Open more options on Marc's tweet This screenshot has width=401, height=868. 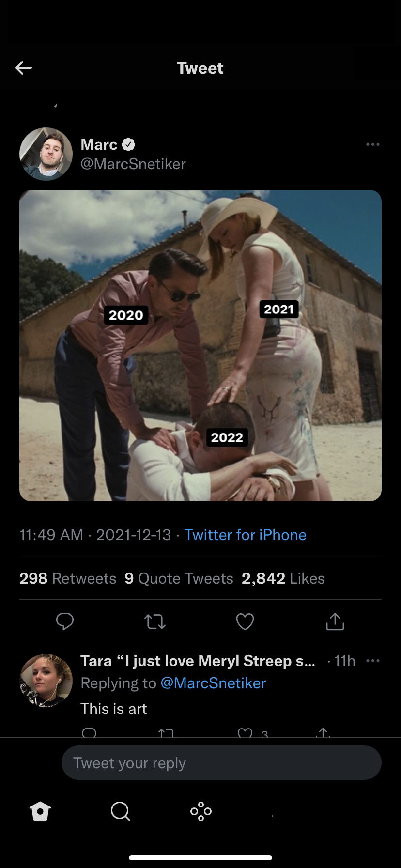pos(373,144)
